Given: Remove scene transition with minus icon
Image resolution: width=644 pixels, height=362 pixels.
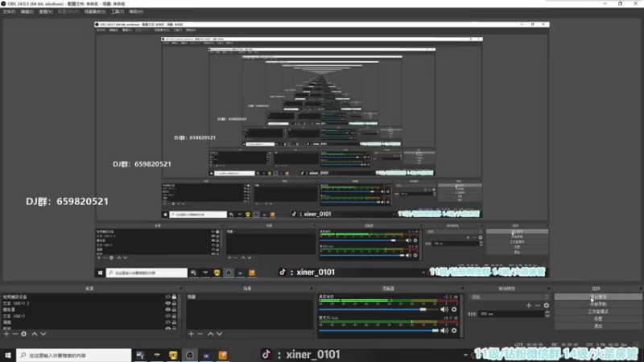Looking at the screenshot, I should 538,306.
